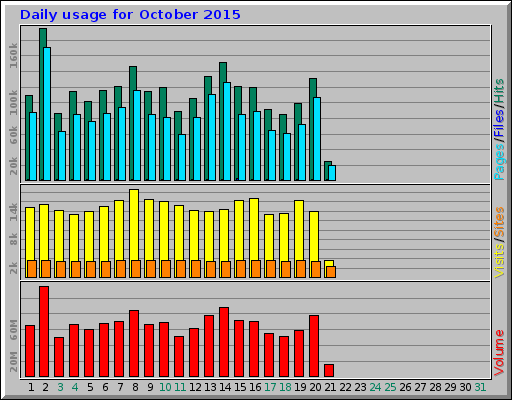Click the day 8 axis label
512x400 pixels.
click(135, 387)
